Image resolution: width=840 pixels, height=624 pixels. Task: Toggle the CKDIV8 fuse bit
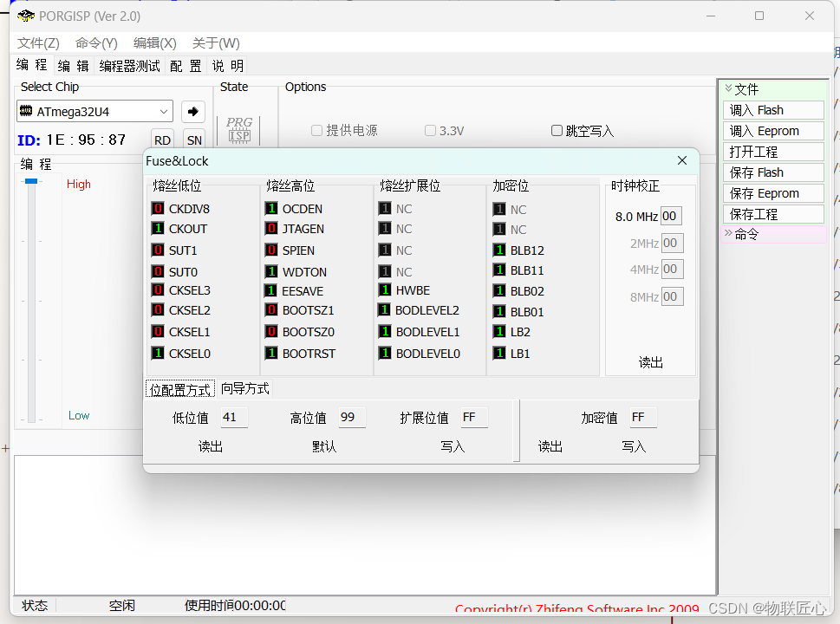tap(157, 208)
